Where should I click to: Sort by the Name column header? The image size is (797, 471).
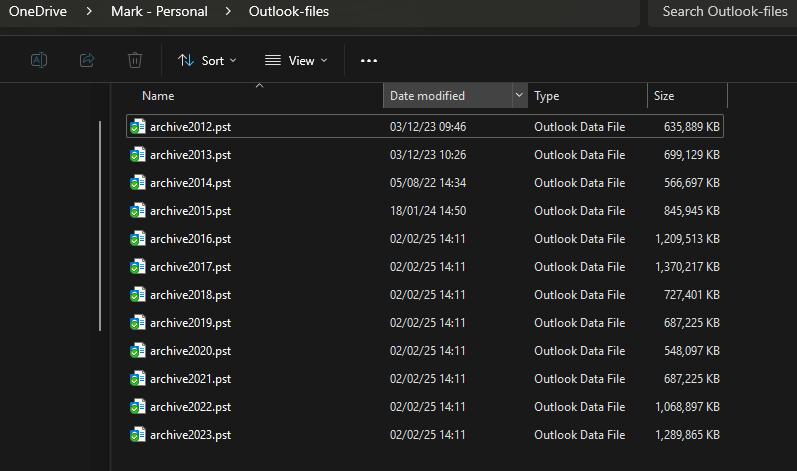(158, 96)
